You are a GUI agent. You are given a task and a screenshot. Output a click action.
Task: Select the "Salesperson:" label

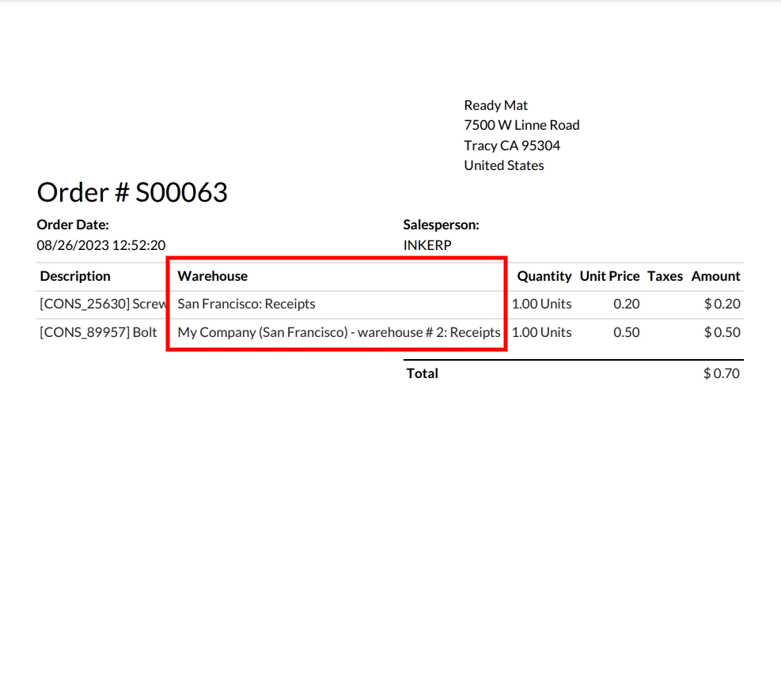[442, 225]
